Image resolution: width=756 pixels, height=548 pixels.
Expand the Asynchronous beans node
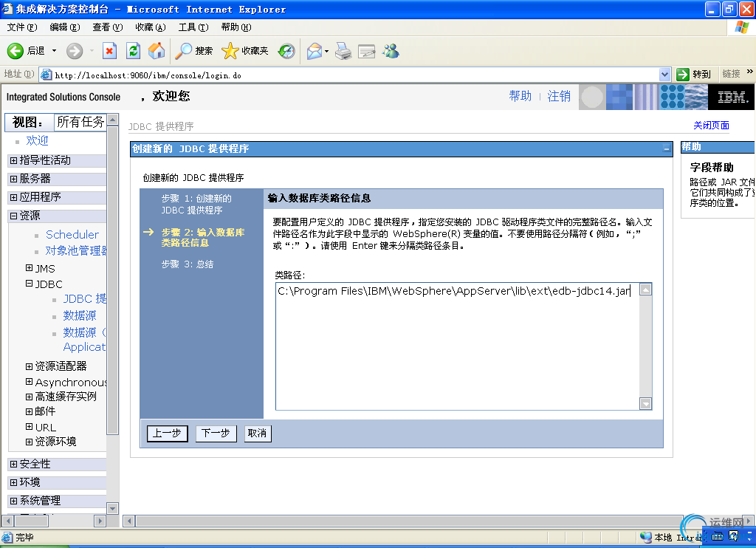tap(29, 382)
